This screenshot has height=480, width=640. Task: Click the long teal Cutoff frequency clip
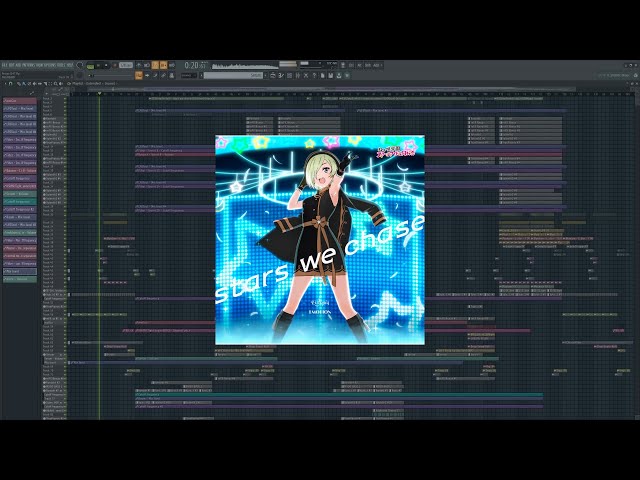pos(339,395)
